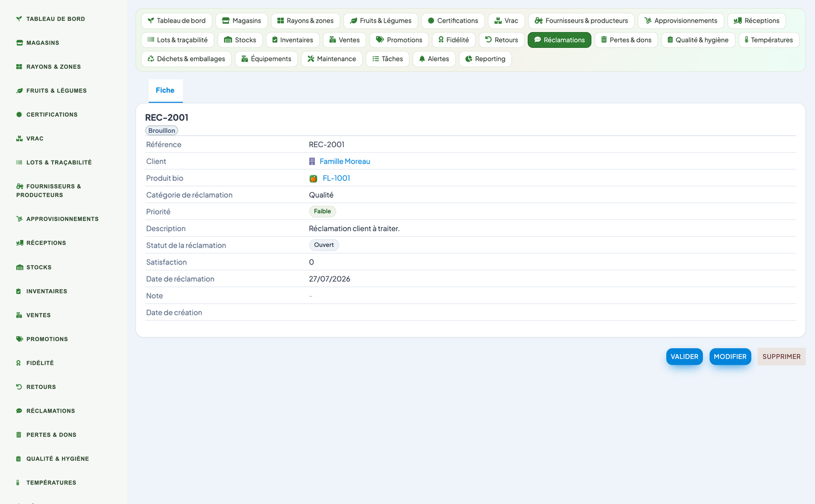Click the Inventaires clipboard icon in sidebar
This screenshot has width=815, height=504.
tap(19, 291)
